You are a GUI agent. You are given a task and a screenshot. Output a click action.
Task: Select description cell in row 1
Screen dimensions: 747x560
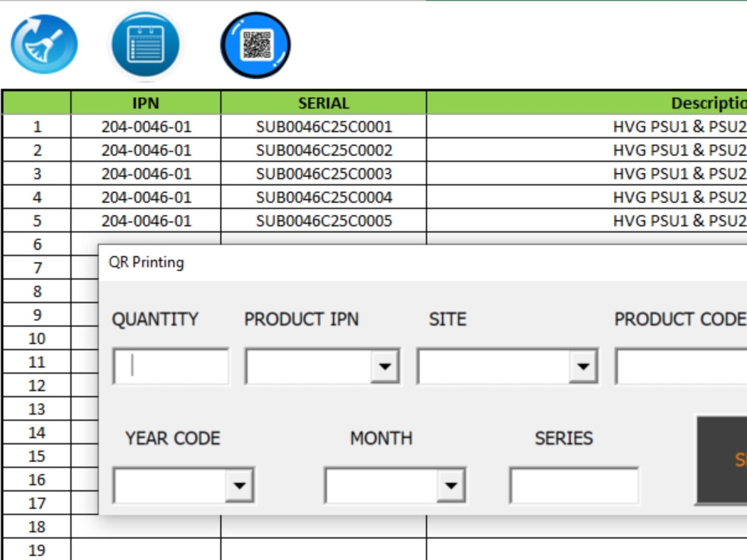tap(587, 127)
